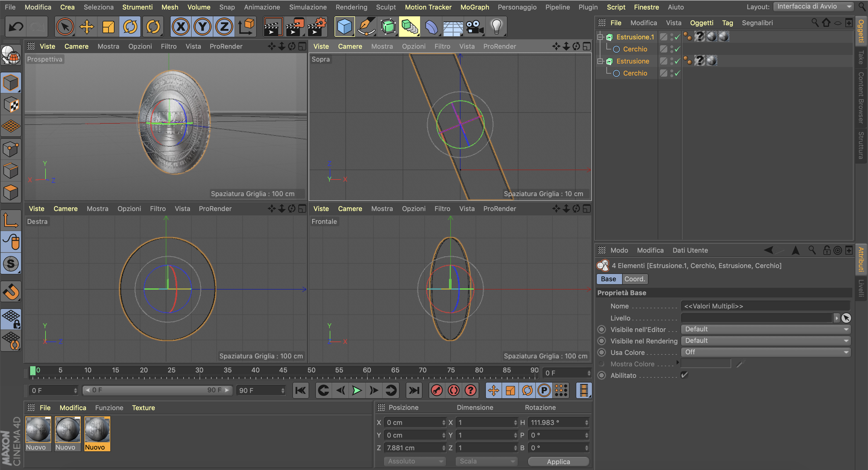Viewport: 868px width, 470px height.
Task: Click the Render to Picture Viewer icon
Action: click(295, 26)
